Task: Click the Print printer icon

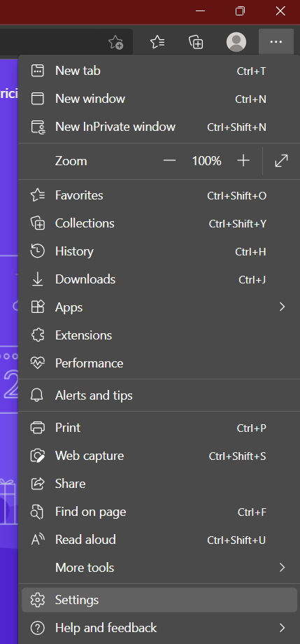Action: click(x=37, y=428)
